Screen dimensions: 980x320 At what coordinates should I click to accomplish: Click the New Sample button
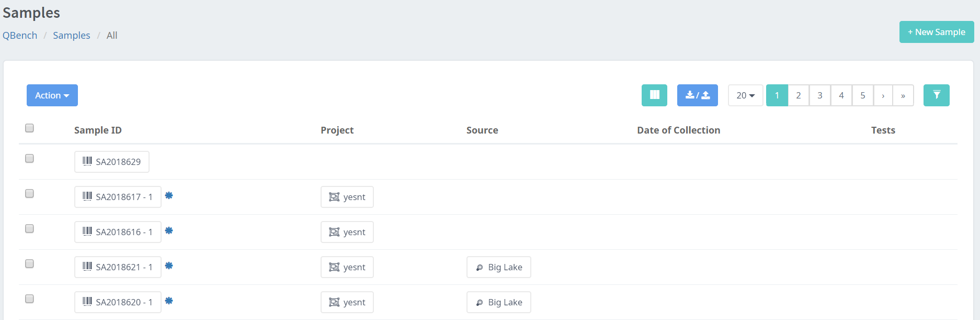pyautogui.click(x=936, y=32)
